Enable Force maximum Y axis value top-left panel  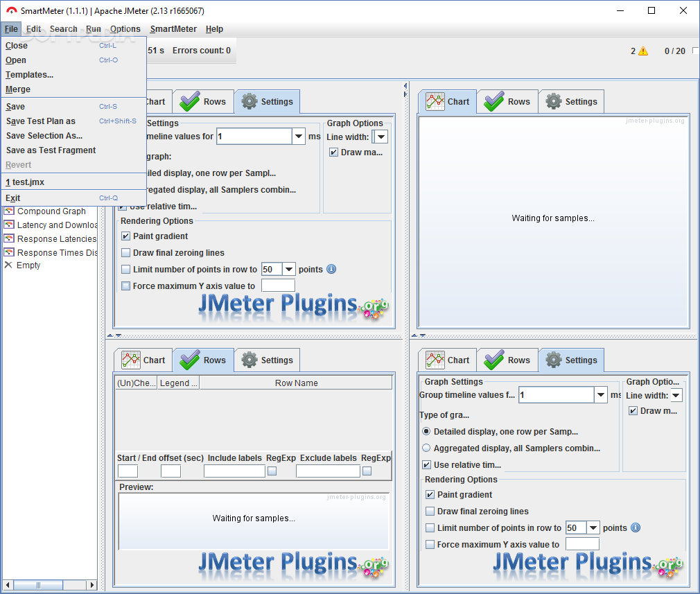(x=126, y=286)
